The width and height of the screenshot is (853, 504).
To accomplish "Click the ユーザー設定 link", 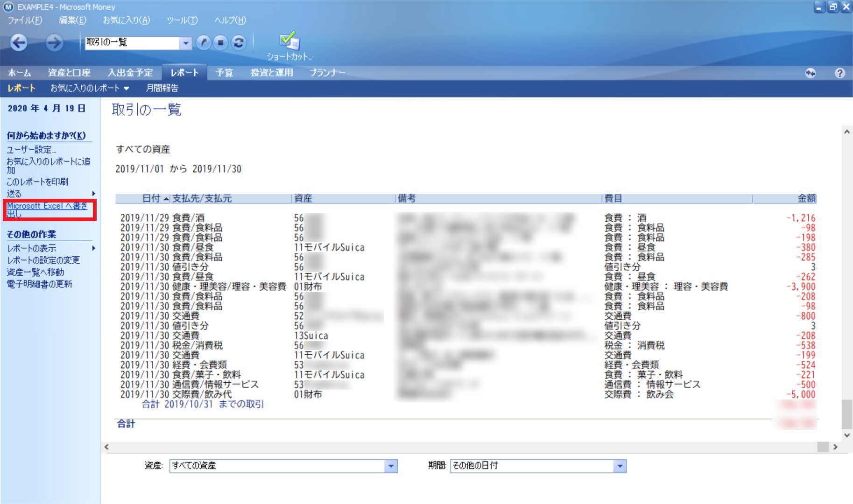I will 31,150.
